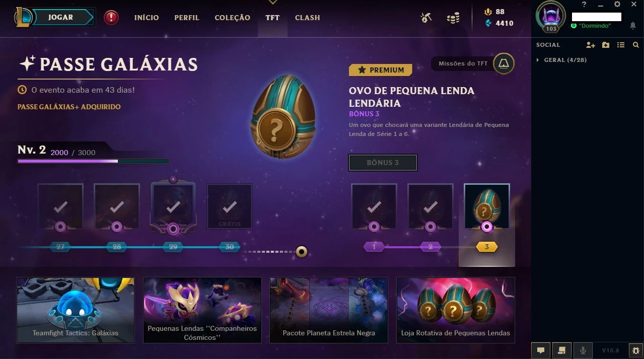Search friends with the magnifier icon
Screen dimensions: 644x359
coord(636,45)
